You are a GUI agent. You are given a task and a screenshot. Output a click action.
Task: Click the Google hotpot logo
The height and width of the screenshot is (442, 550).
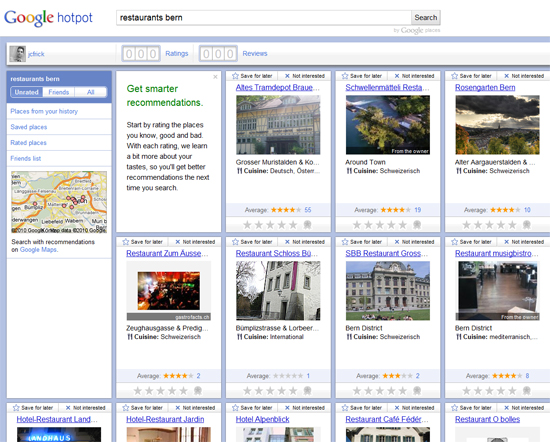48,18
